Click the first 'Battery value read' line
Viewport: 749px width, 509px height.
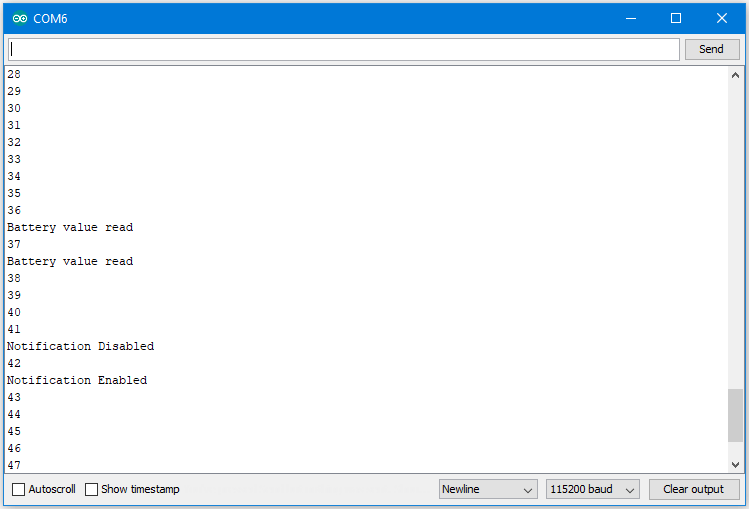(x=70, y=227)
